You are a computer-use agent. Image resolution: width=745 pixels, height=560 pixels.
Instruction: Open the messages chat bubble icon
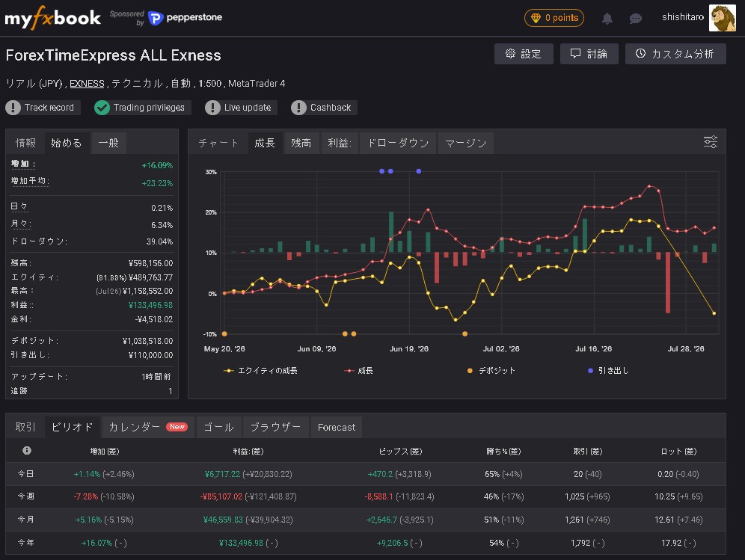pyautogui.click(x=635, y=19)
